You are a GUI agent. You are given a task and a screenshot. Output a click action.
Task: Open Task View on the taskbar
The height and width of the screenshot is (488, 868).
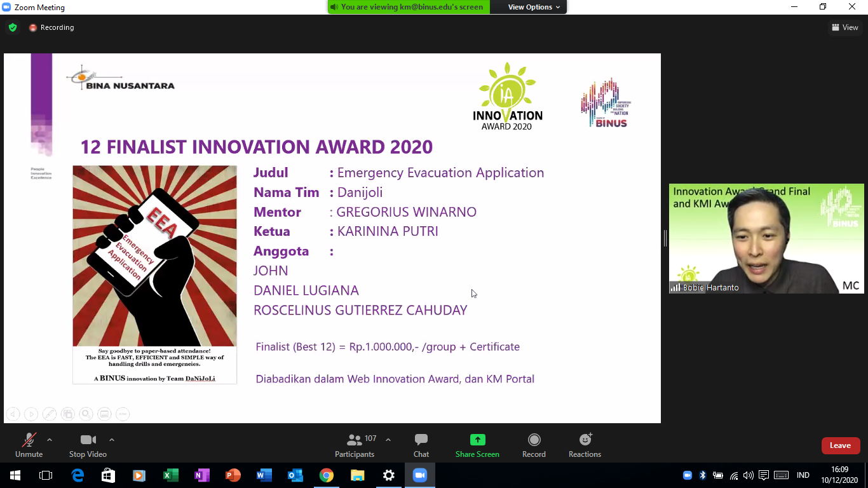(46, 475)
